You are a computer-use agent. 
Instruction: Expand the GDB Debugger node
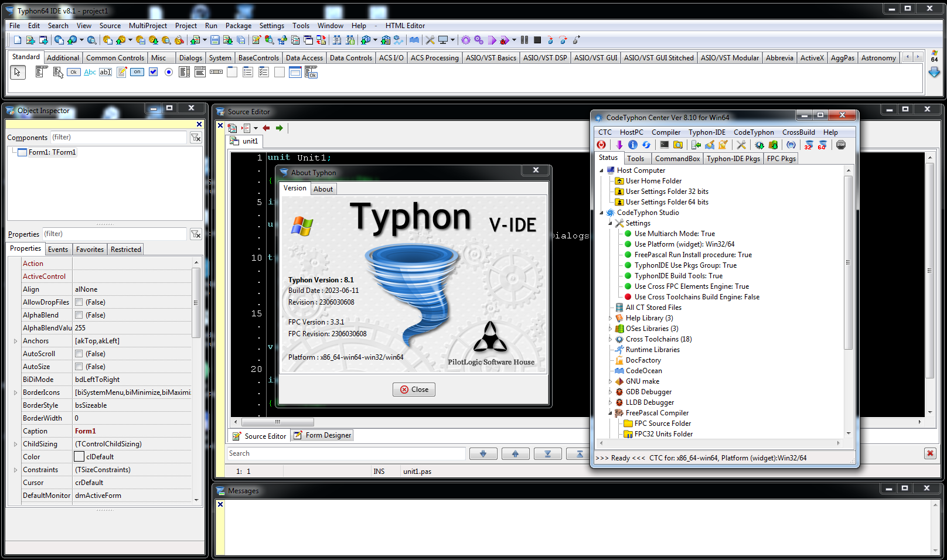(610, 392)
